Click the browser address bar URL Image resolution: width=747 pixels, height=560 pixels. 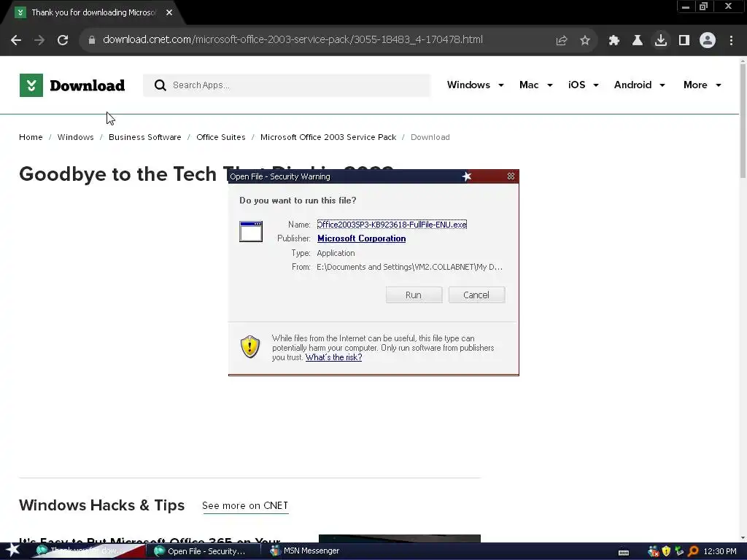[x=293, y=39]
